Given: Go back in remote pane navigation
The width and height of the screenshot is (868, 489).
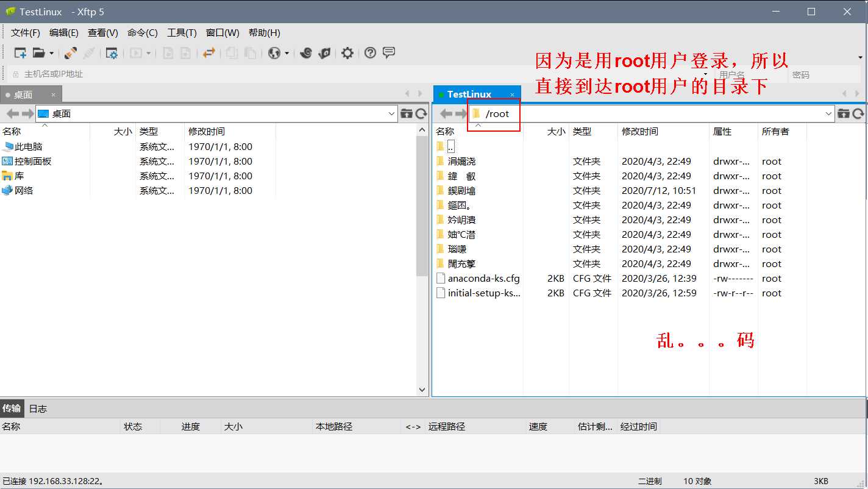Looking at the screenshot, I should pos(446,113).
